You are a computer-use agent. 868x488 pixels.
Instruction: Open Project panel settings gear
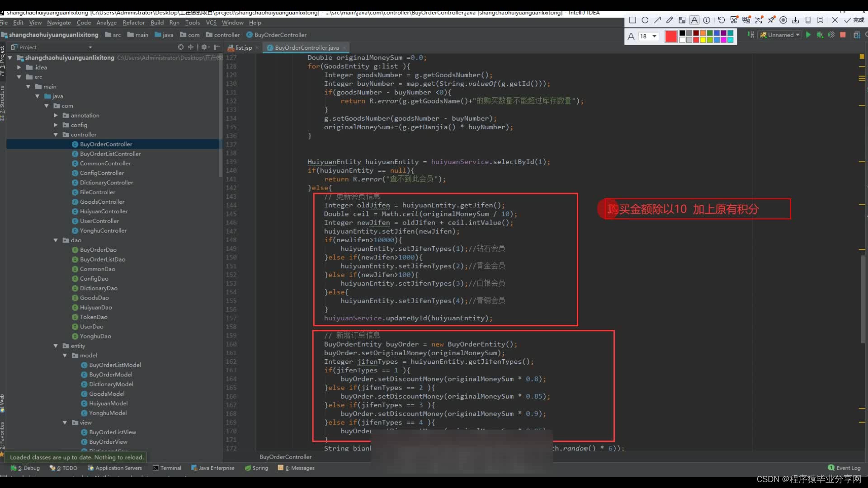(204, 47)
